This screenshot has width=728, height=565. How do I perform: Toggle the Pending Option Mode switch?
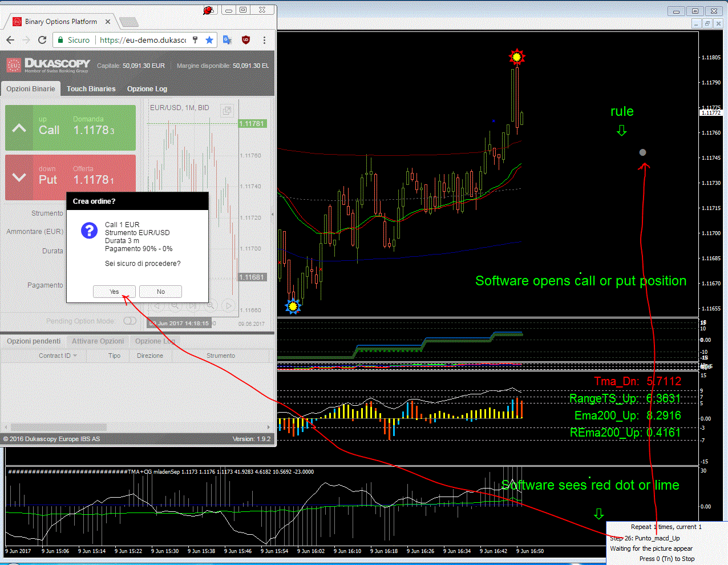tap(130, 321)
